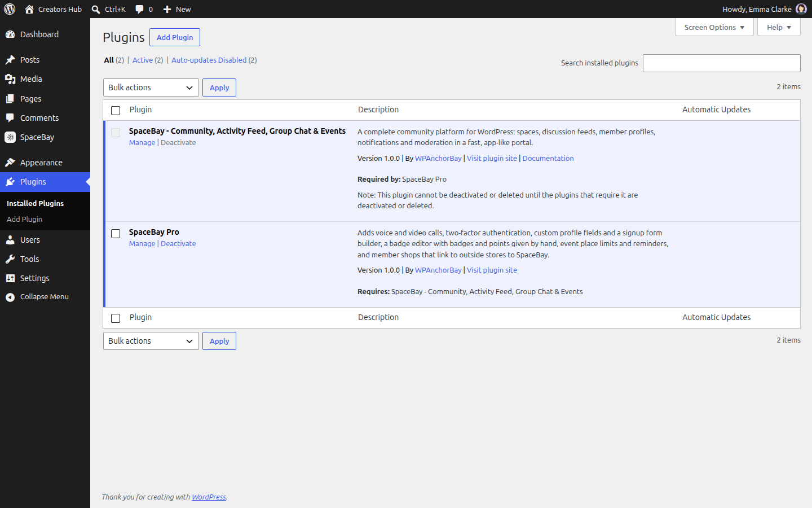The image size is (812, 508).
Task: Click the Appearance paintbrush icon
Action: pyautogui.click(x=10, y=163)
